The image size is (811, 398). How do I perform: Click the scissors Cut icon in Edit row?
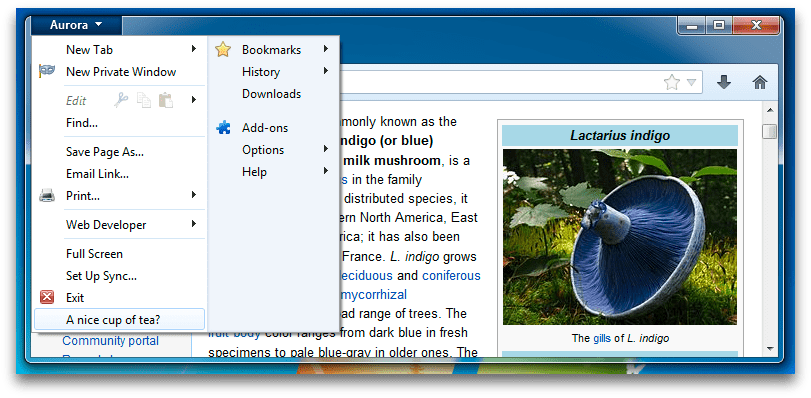click(121, 100)
